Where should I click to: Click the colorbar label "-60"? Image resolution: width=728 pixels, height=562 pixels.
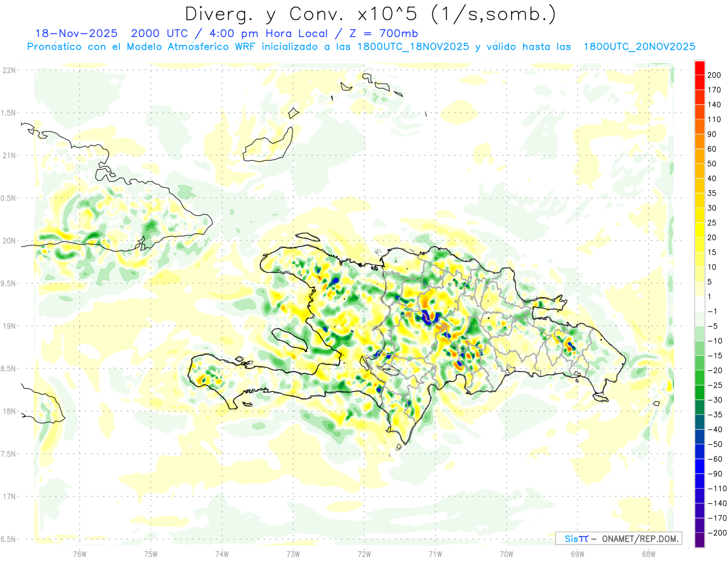coord(716,459)
